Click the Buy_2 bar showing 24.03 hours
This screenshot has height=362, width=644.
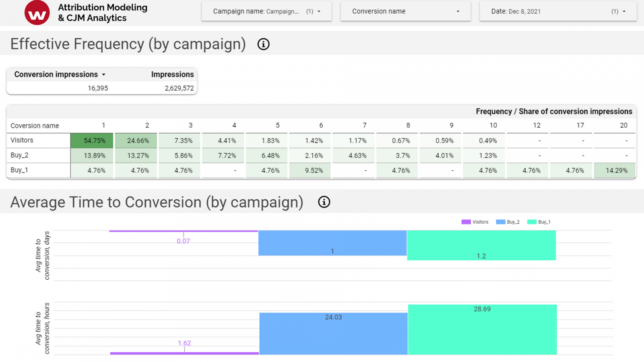pyautogui.click(x=333, y=334)
